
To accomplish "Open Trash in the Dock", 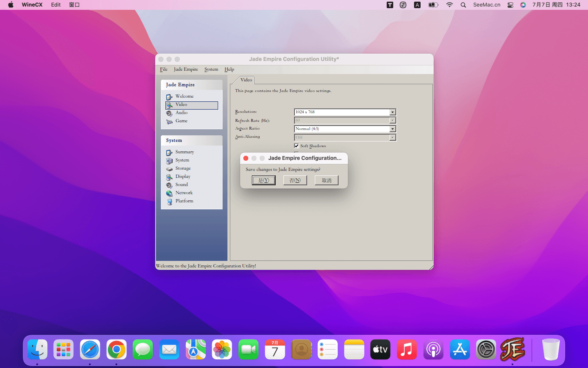I will click(x=551, y=350).
